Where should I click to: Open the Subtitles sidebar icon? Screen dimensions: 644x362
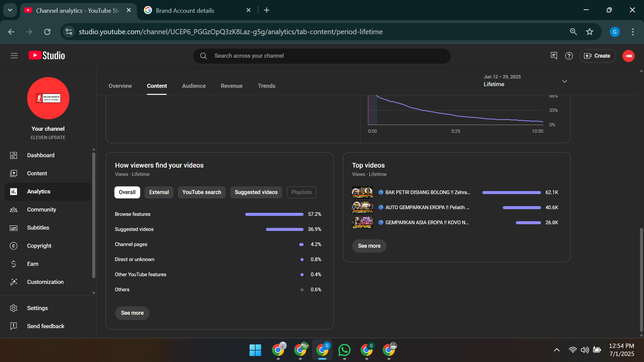pyautogui.click(x=14, y=228)
